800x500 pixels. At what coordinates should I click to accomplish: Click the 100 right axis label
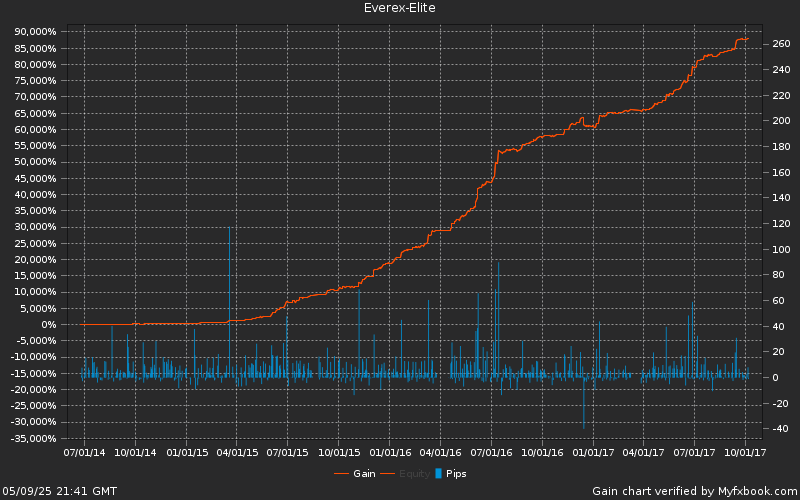(781, 249)
